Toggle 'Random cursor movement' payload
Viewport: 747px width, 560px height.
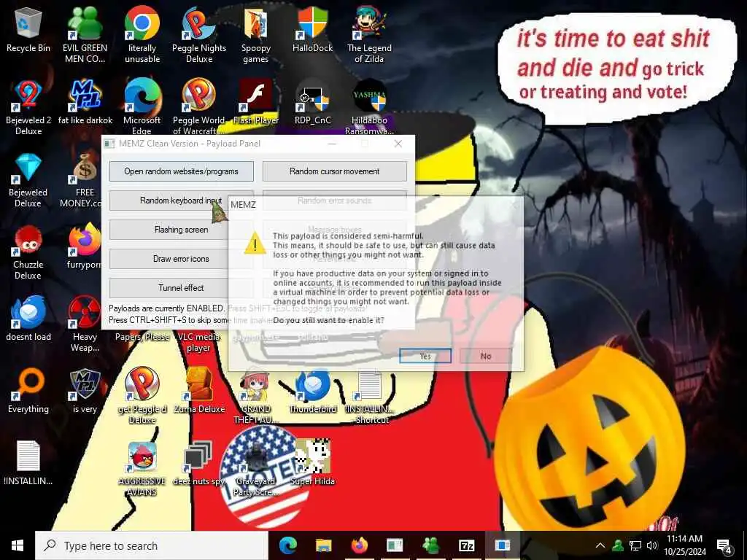pyautogui.click(x=334, y=171)
